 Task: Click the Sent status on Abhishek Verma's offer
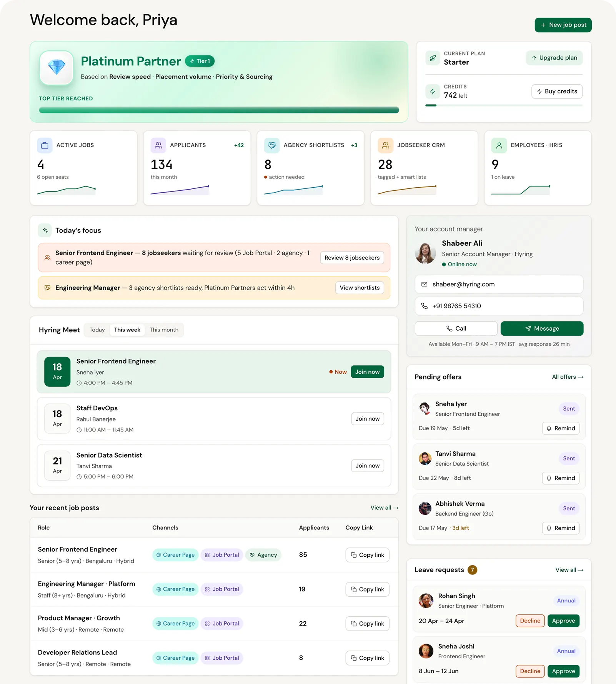[x=569, y=508]
